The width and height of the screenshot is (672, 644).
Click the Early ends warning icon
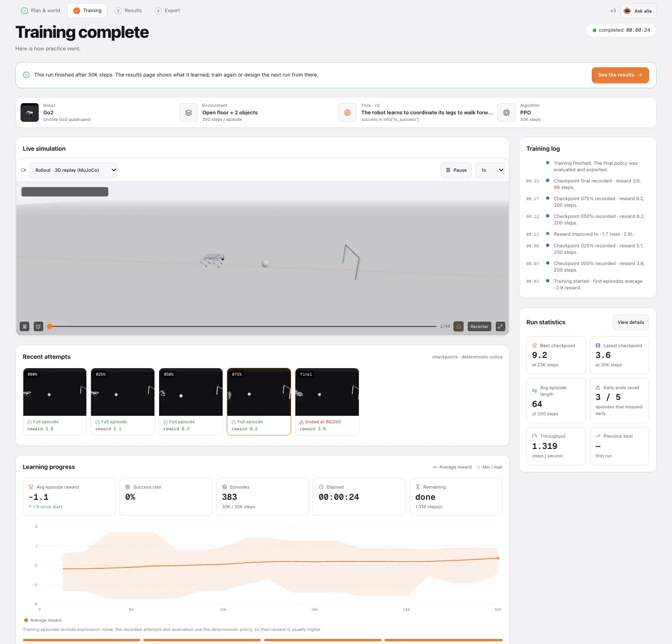tap(598, 388)
